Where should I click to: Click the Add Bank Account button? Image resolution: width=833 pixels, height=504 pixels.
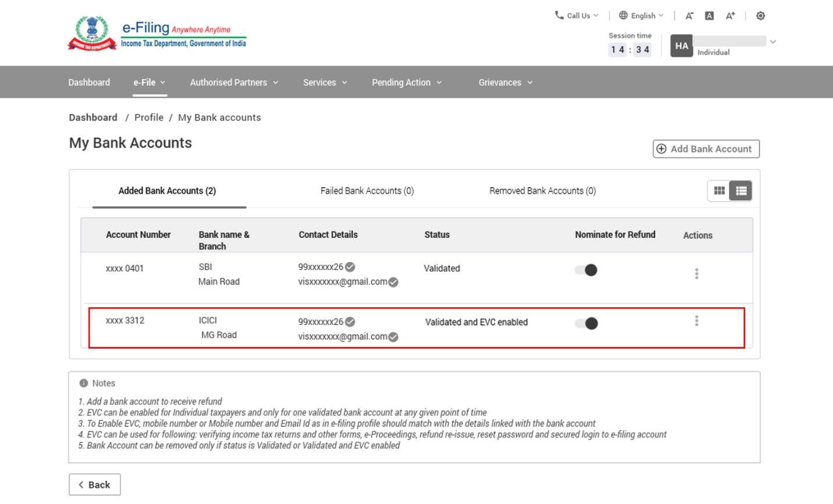(706, 149)
